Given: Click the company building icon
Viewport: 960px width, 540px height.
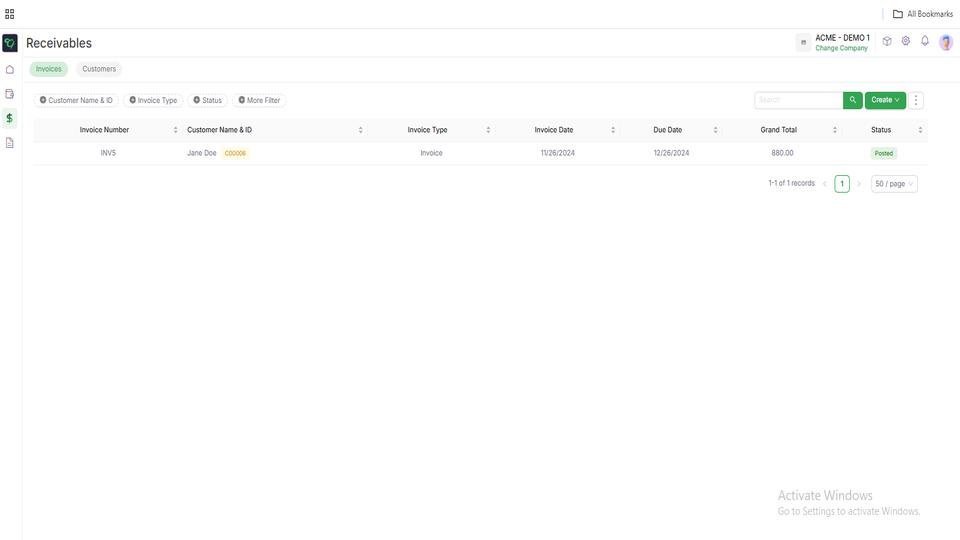Looking at the screenshot, I should 803,42.
